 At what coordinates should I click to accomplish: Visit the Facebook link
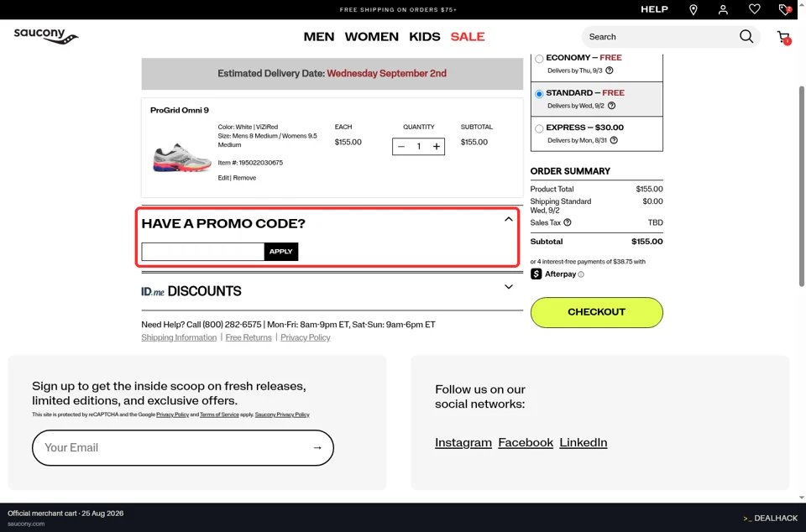point(526,443)
